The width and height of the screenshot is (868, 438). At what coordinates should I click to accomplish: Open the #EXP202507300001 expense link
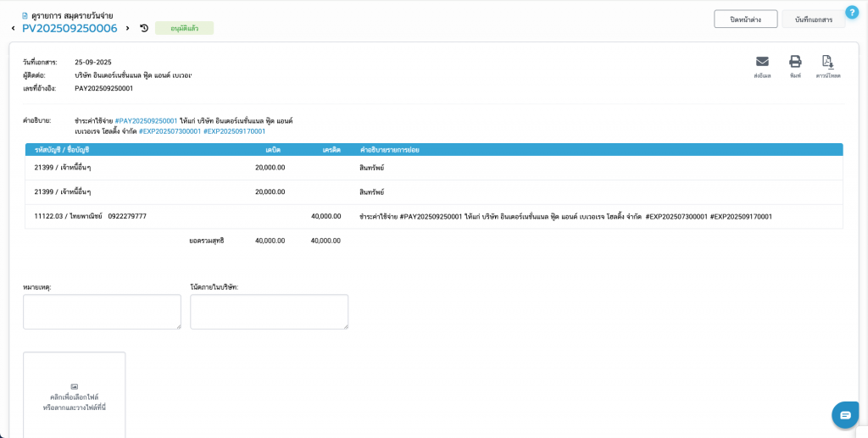point(170,131)
